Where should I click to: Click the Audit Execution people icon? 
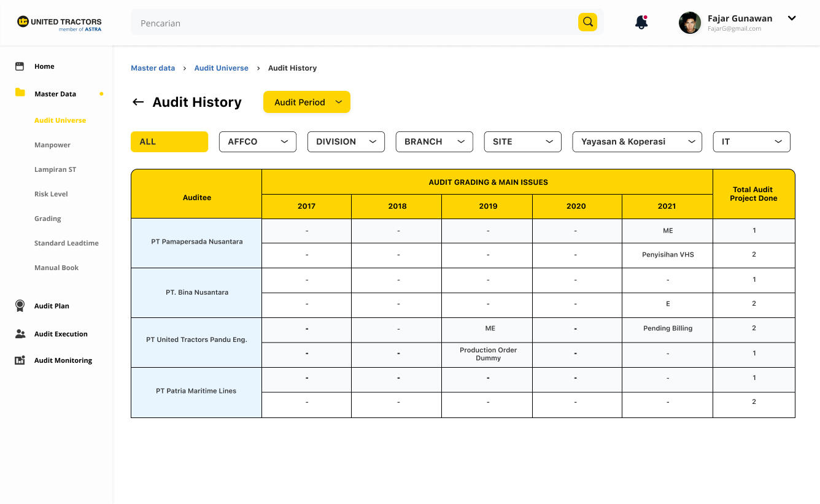point(20,334)
